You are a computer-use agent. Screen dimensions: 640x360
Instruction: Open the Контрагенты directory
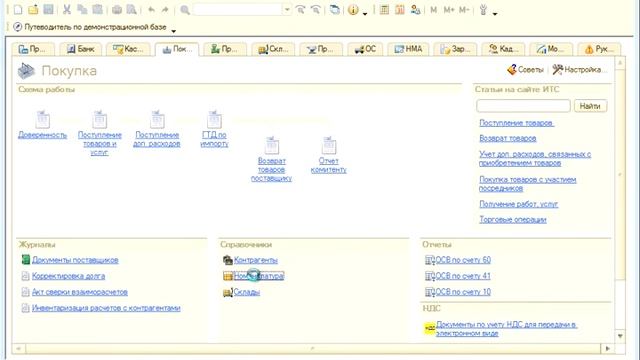(x=256, y=260)
